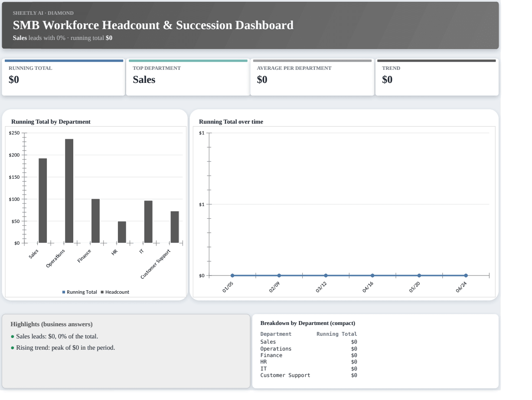Click the 'Rising trend' highlight bullet
Image resolution: width=532 pixels, height=400 pixels.
63,348
